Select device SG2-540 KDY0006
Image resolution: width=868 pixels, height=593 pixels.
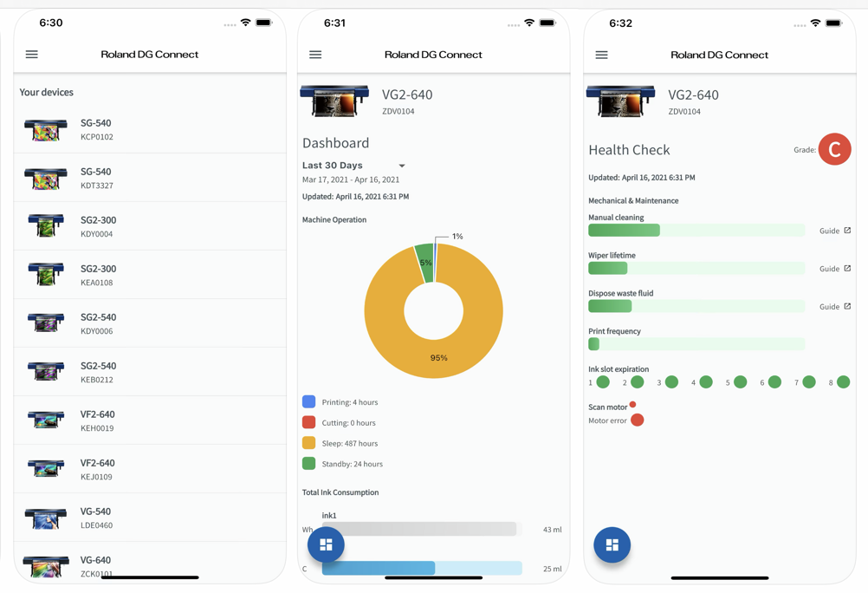pyautogui.click(x=150, y=323)
